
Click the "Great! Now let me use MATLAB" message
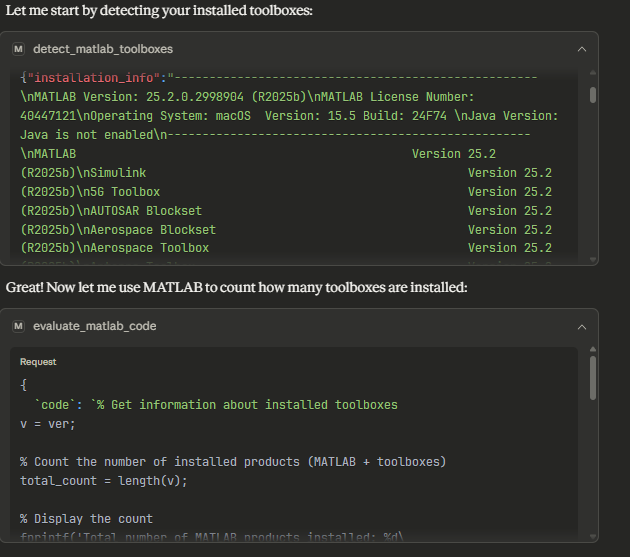[x=236, y=288]
